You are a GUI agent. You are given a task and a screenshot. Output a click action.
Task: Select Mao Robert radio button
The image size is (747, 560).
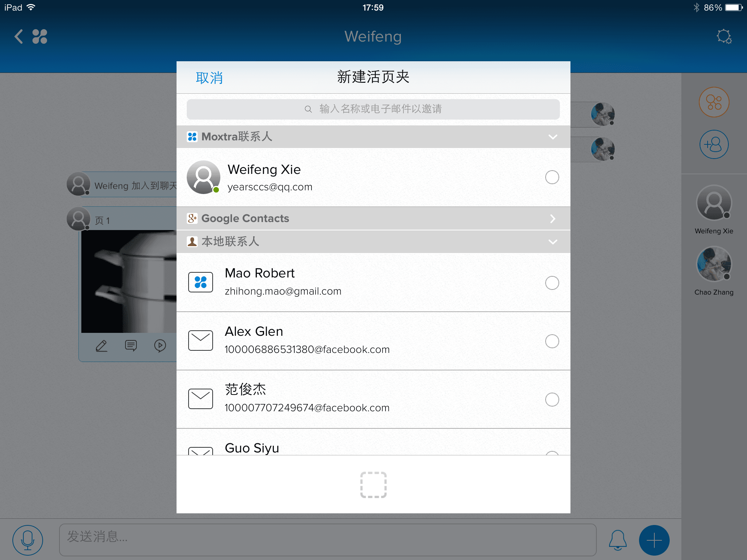(x=552, y=283)
